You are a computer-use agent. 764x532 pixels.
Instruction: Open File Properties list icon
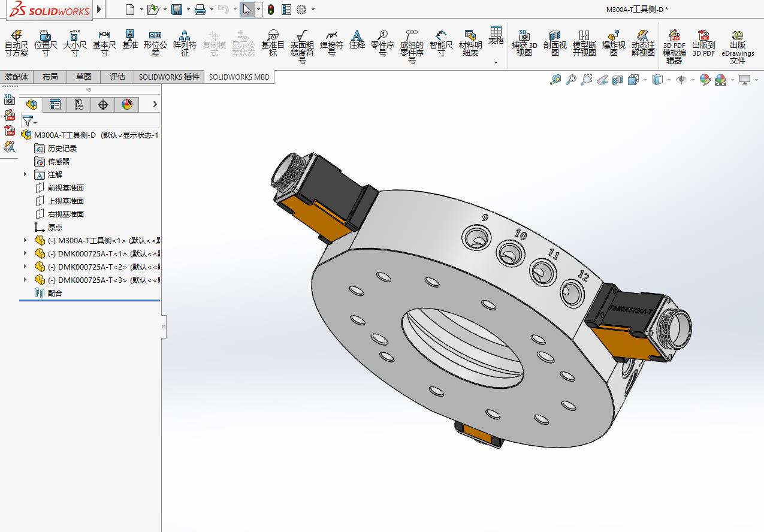point(286,9)
